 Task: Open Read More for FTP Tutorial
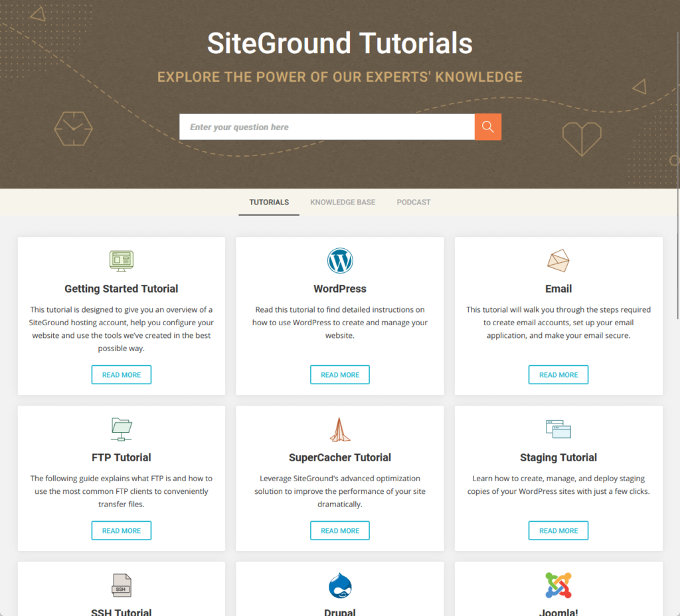click(x=122, y=530)
